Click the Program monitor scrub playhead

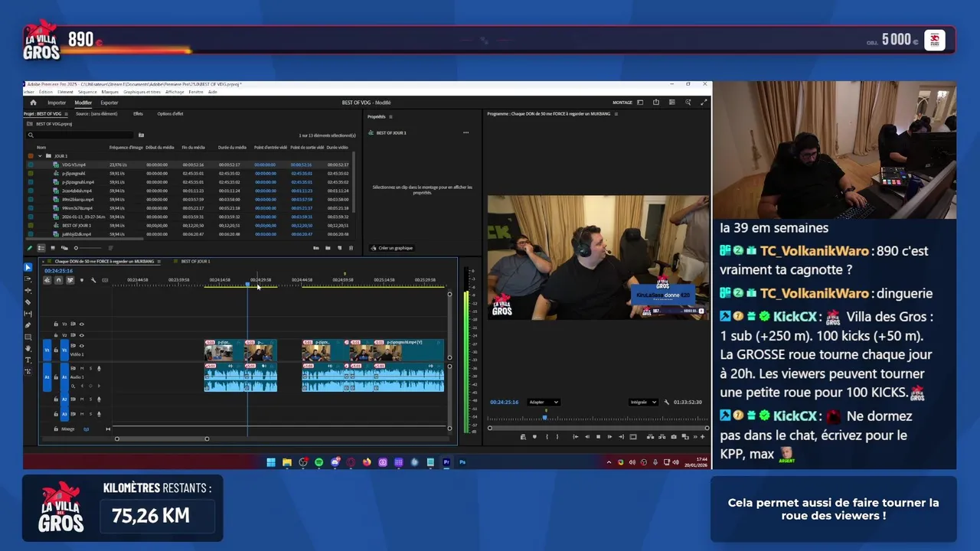[544, 418]
